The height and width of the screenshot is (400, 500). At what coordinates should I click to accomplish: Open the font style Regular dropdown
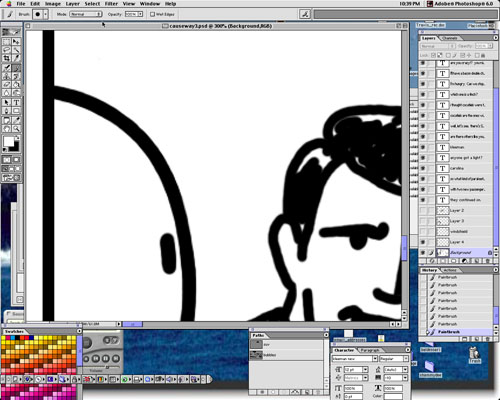394,359
